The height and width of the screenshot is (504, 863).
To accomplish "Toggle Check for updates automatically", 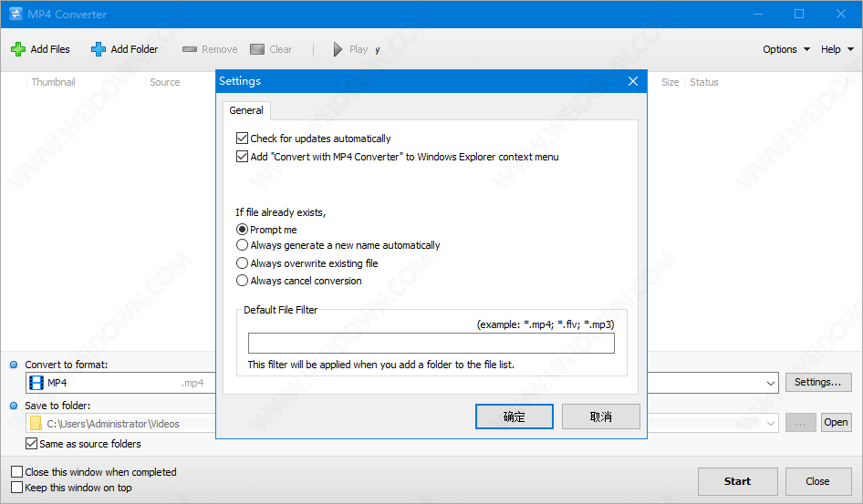I will (242, 138).
